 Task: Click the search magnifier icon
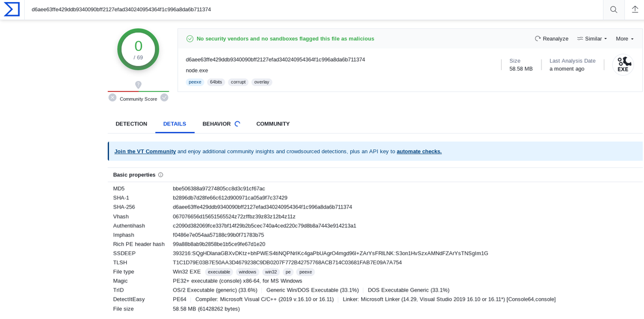(x=613, y=10)
